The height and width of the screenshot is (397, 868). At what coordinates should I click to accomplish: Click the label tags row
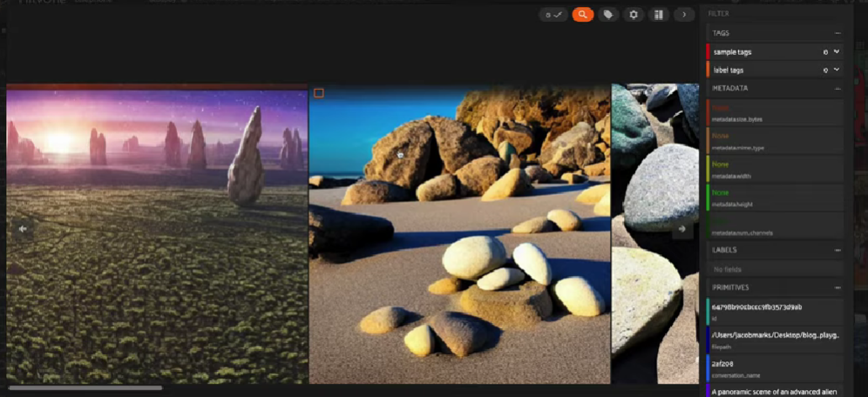point(775,70)
